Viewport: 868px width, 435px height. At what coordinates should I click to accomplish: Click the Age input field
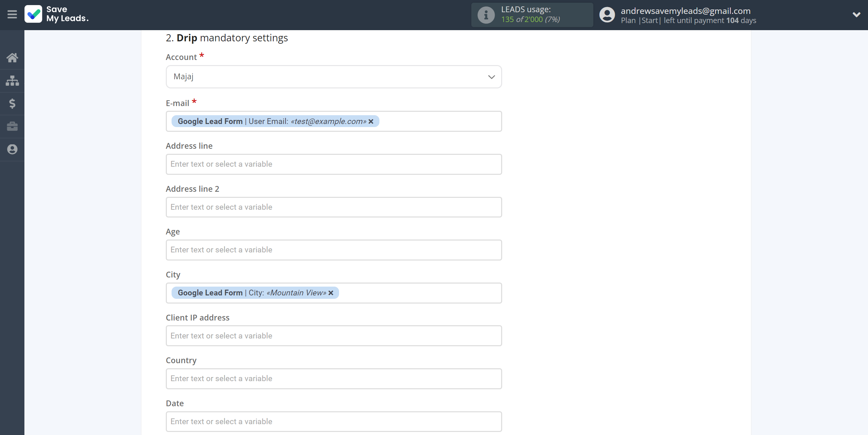pos(334,250)
